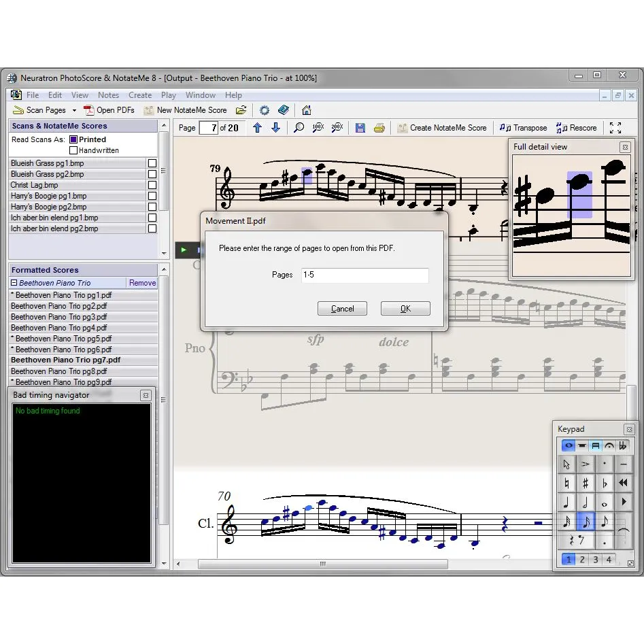This screenshot has width=644, height=644.
Task: Open the File menu
Action: coord(33,95)
